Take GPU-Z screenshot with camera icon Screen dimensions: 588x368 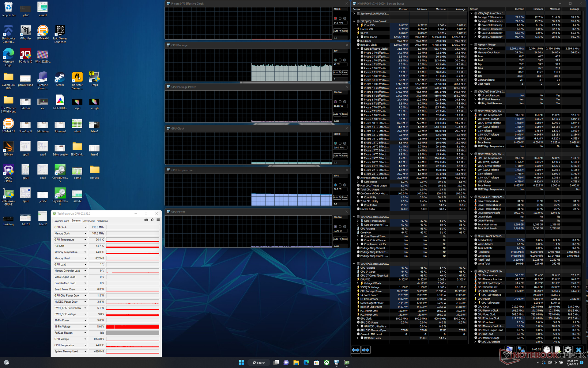click(x=146, y=220)
